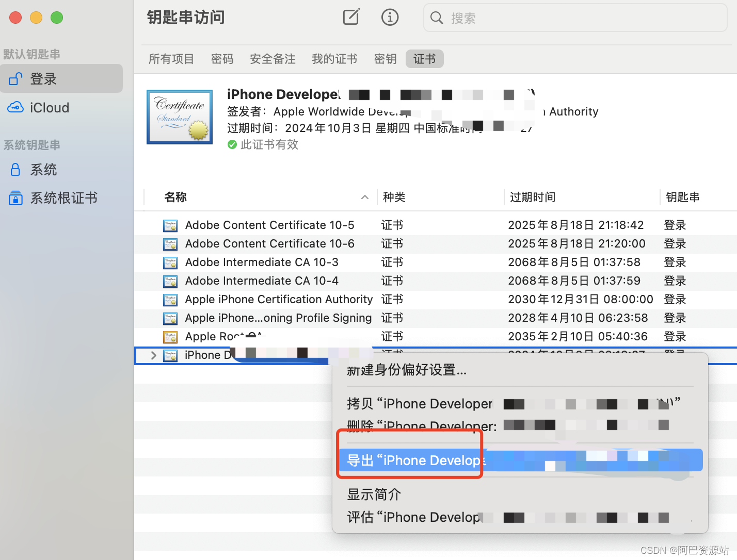Click icon of Apple iPhone Certification Authority
737x560 pixels.
coord(170,300)
